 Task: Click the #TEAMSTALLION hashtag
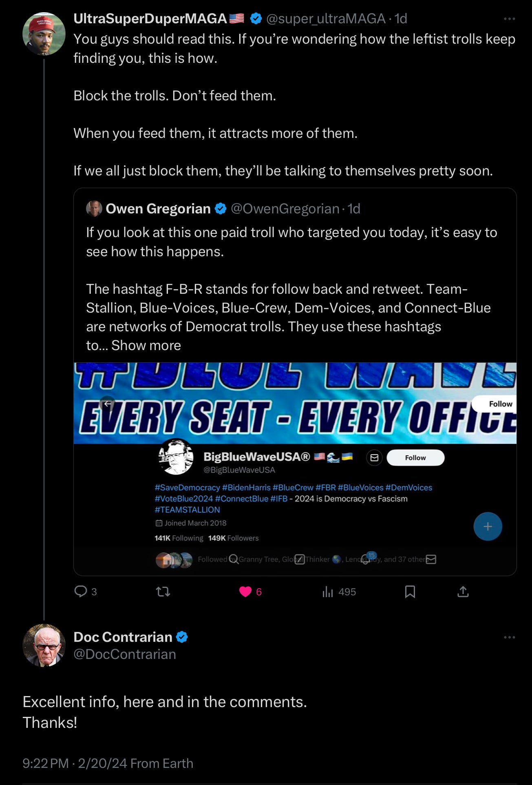(x=187, y=510)
